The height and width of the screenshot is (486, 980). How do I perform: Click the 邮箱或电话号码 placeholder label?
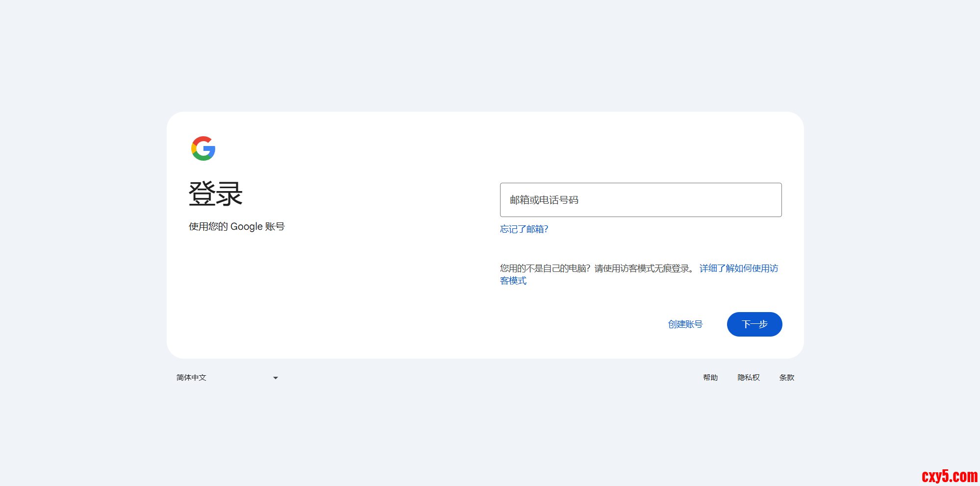(x=544, y=200)
